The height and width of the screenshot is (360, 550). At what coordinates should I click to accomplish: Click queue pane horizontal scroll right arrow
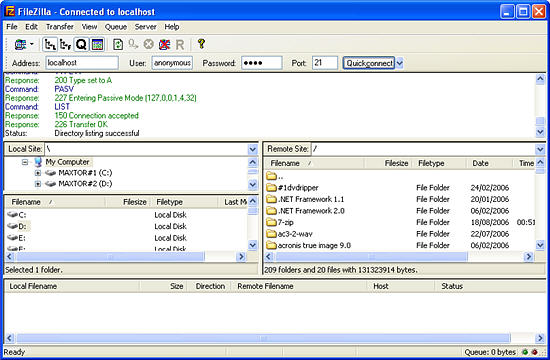pyautogui.click(x=540, y=339)
